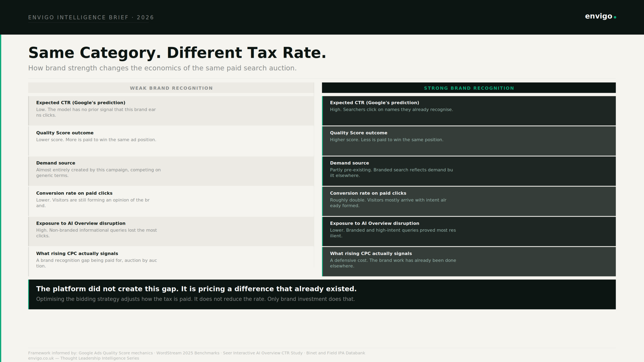Select the Weak Brand Recognition column header

(x=171, y=88)
